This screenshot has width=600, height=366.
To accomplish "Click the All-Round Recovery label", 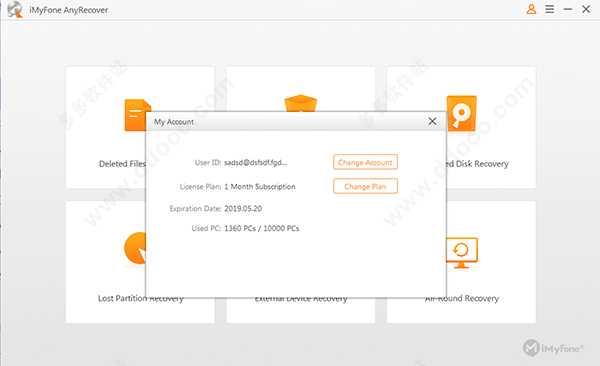I will [x=461, y=299].
